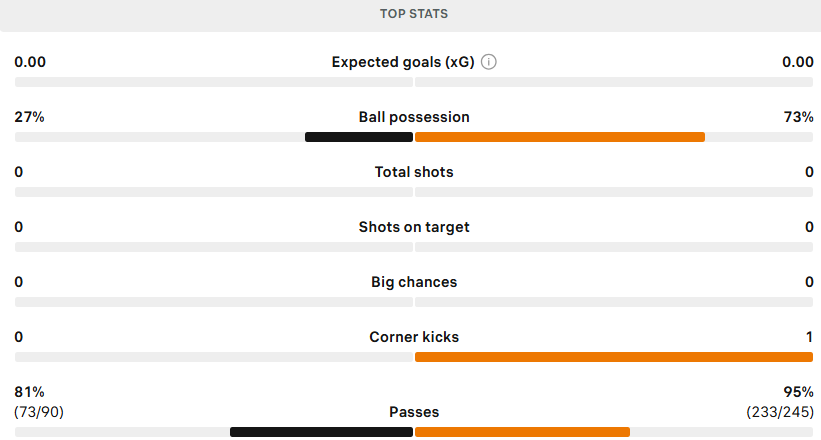The image size is (821, 440).
Task: Click the Shots on target label
Action: [414, 227]
